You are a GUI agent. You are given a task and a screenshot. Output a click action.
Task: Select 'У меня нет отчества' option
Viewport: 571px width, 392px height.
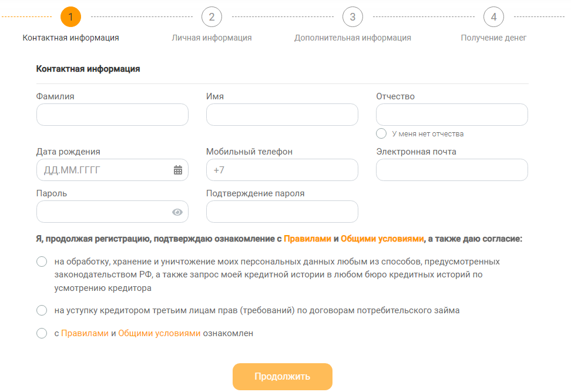[381, 133]
